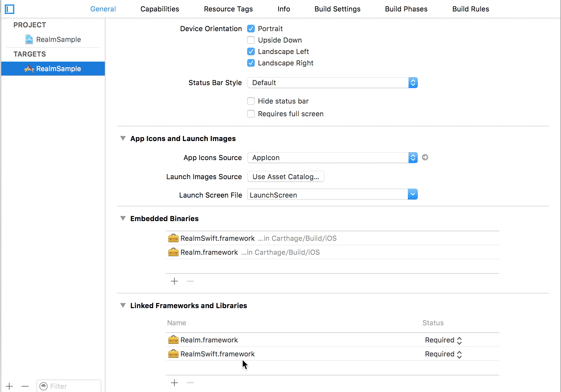
Task: Click the filter icon in sidebar search
Action: click(44, 386)
